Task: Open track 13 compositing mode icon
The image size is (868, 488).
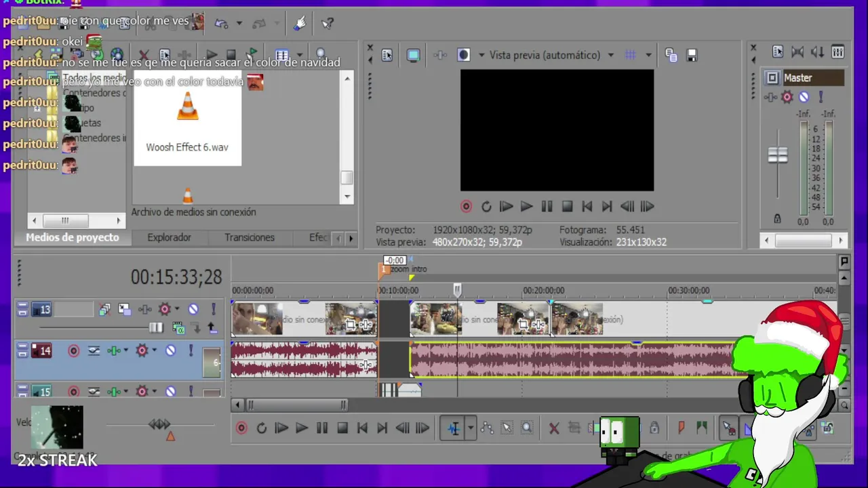Action: (178, 329)
